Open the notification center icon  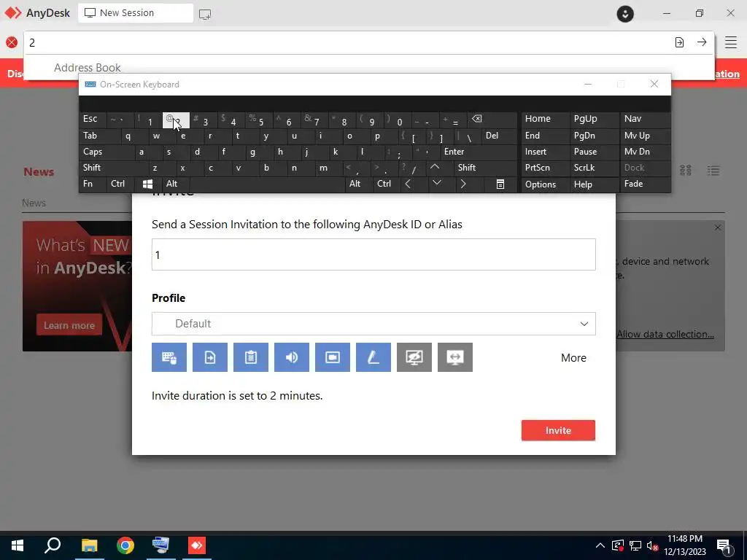pos(724,545)
